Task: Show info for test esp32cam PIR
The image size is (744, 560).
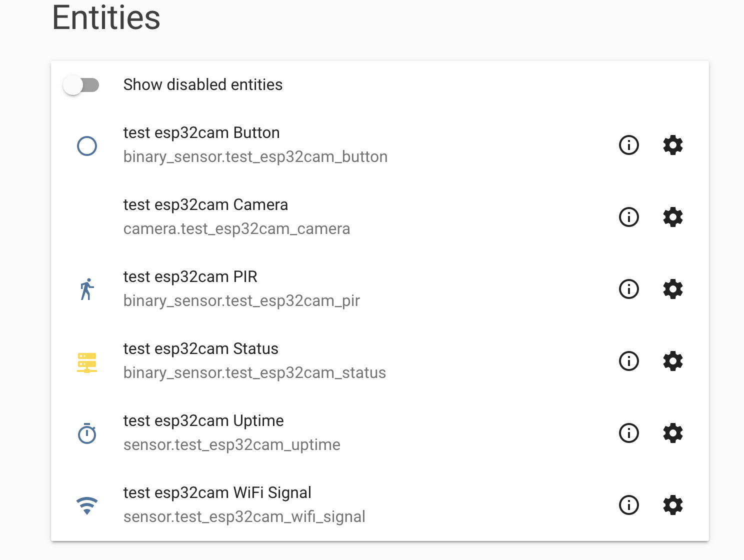Action: tap(629, 289)
